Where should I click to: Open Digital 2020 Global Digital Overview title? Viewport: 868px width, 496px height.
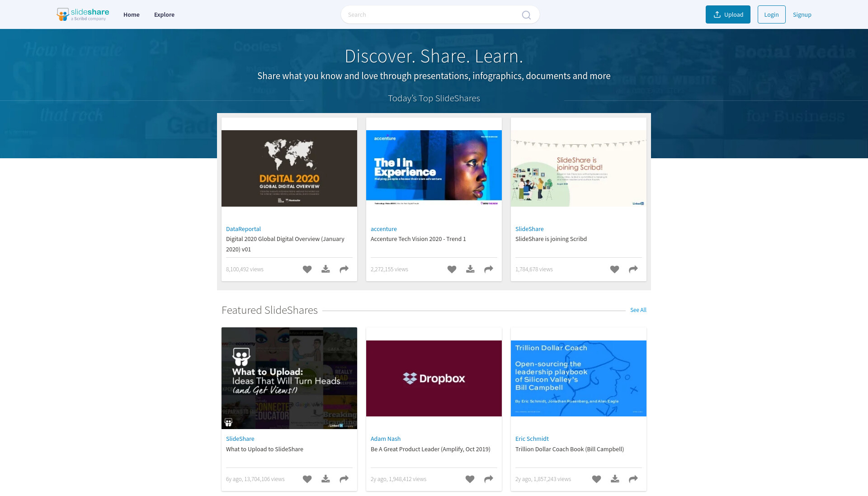tap(285, 244)
